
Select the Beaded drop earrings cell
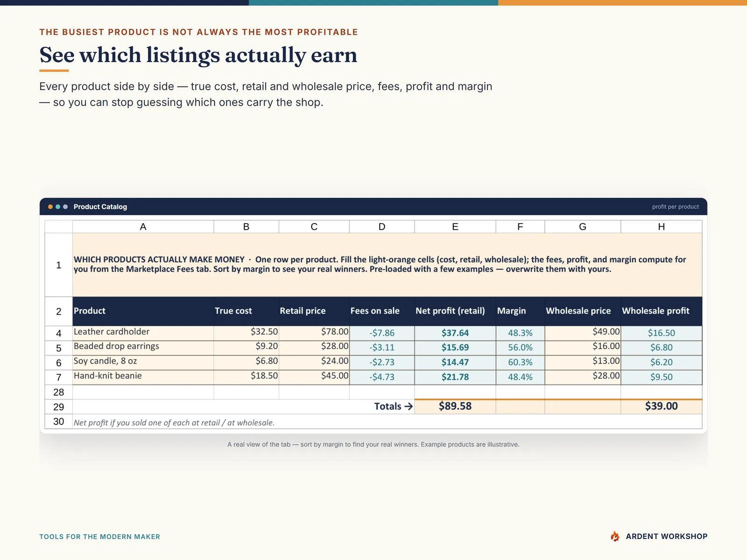143,348
